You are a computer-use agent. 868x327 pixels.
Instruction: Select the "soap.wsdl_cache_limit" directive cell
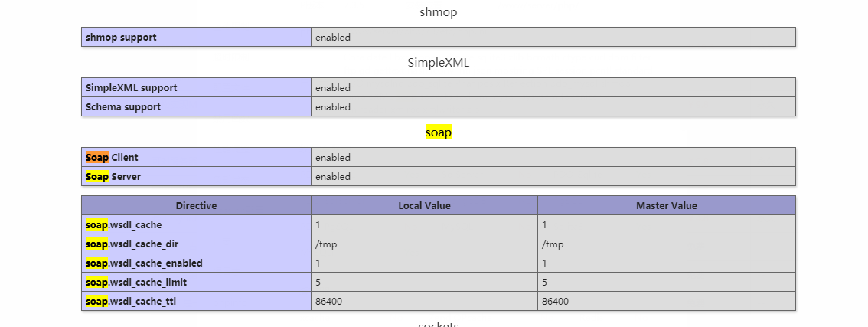coord(197,282)
